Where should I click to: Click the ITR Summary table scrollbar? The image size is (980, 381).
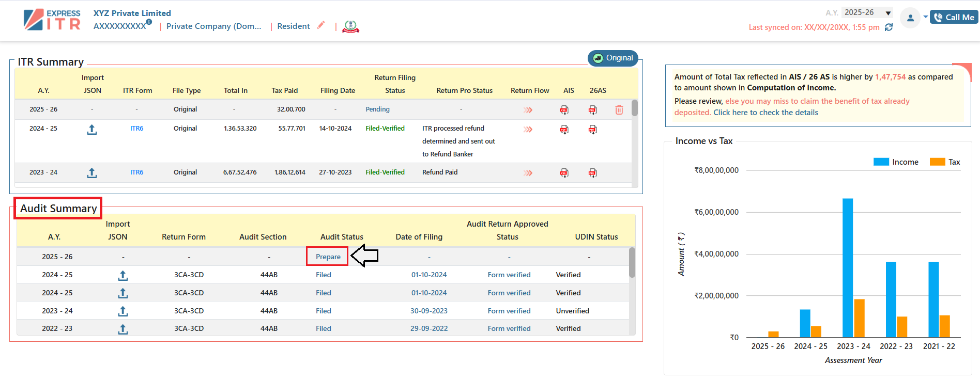coord(635,108)
